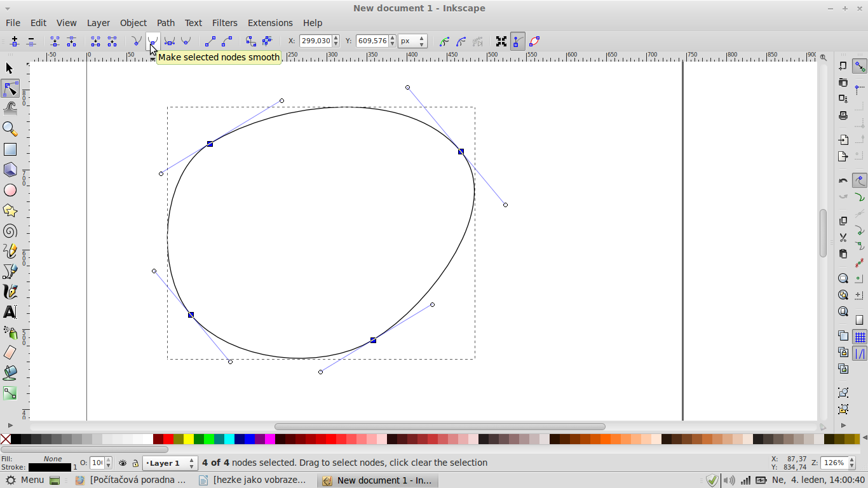Choose the Text tool
868x488 pixels.
[10, 312]
